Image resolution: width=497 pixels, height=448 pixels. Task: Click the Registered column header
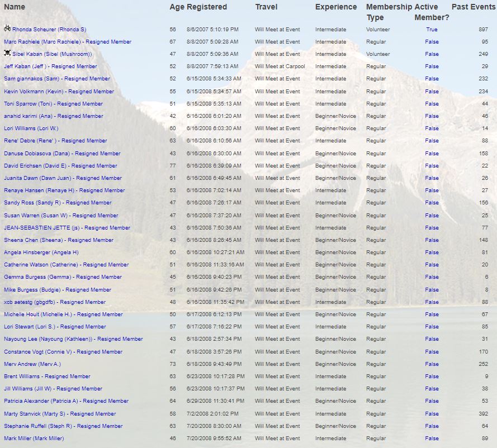[x=207, y=7]
